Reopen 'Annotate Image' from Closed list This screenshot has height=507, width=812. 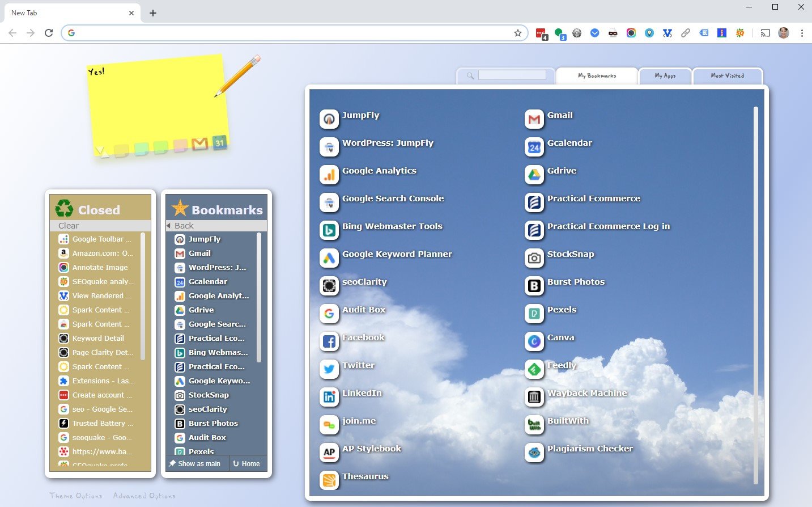coord(100,268)
